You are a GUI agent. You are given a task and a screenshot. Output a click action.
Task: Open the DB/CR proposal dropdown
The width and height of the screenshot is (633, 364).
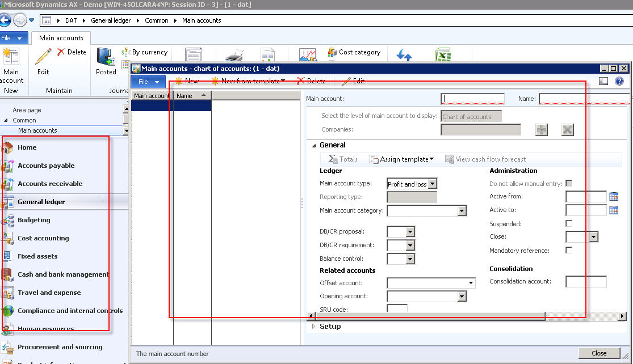coord(410,232)
